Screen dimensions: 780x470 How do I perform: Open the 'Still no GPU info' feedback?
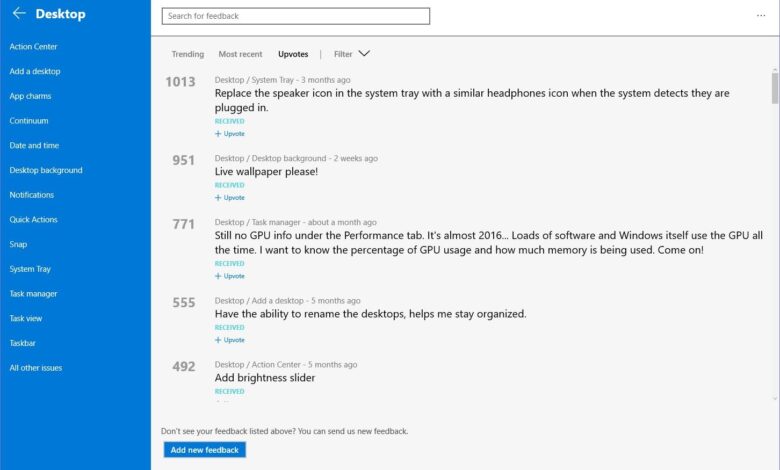point(488,242)
